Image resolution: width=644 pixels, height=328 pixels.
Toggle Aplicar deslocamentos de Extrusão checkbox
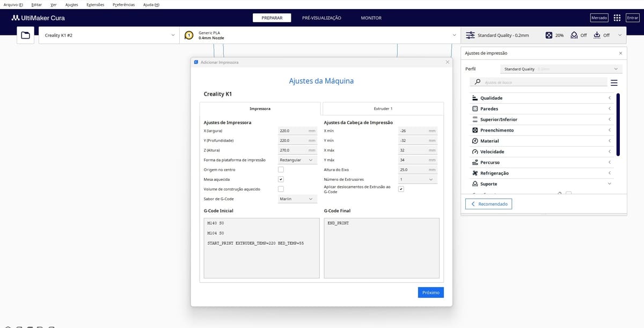pos(401,189)
